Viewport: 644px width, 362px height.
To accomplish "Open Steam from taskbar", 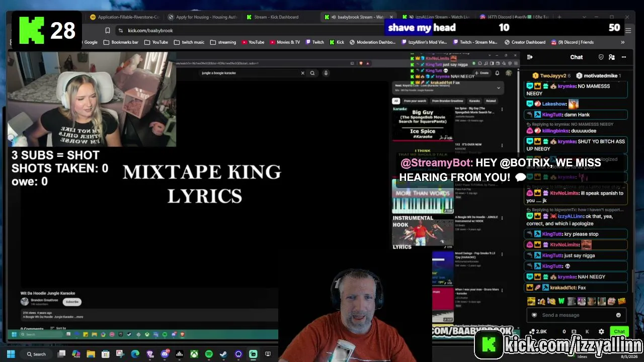I will click(223, 354).
